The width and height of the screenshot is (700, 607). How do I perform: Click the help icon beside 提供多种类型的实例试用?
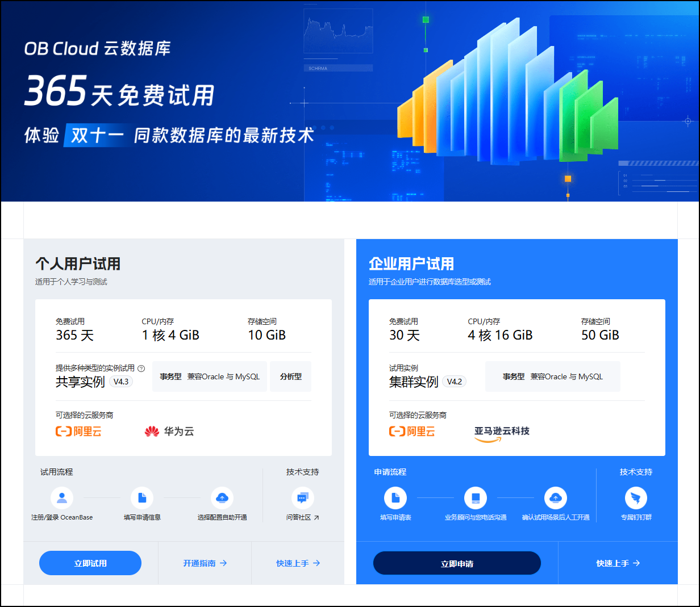(141, 368)
